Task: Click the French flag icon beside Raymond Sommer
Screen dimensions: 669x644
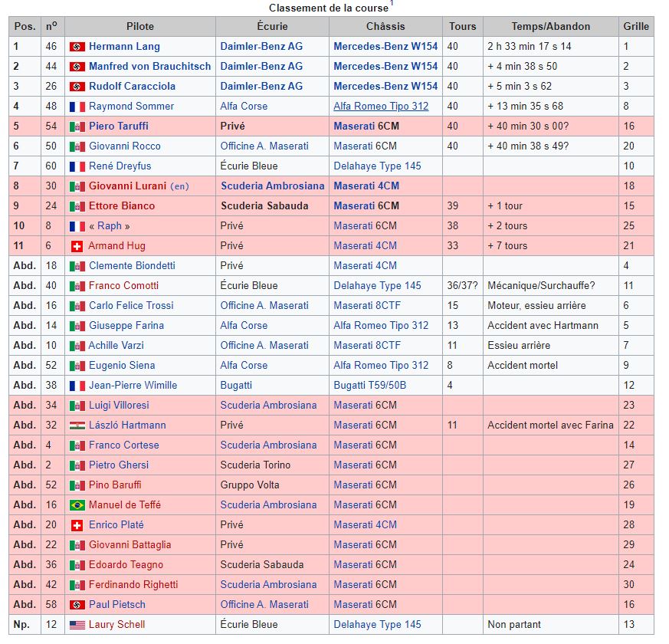Action: click(77, 107)
